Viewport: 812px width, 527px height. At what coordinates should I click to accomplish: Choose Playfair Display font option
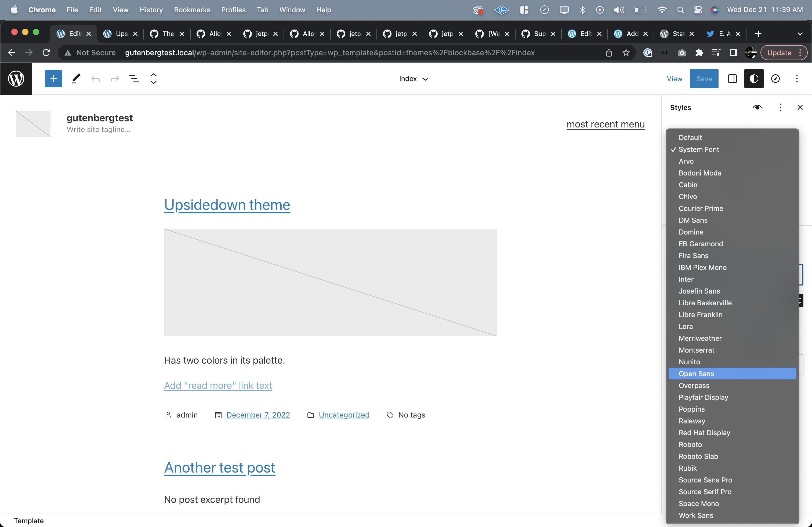pyautogui.click(x=703, y=397)
